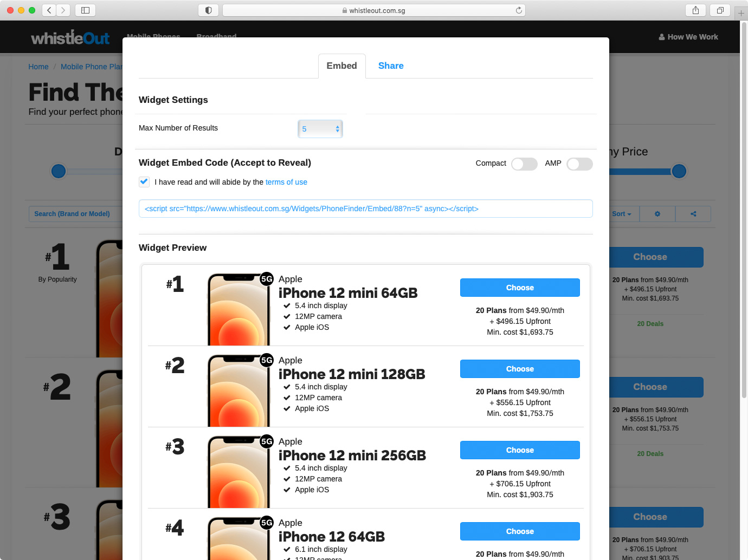The height and width of the screenshot is (560, 748).
Task: Open a new tab with plus icon
Action: 741,13
